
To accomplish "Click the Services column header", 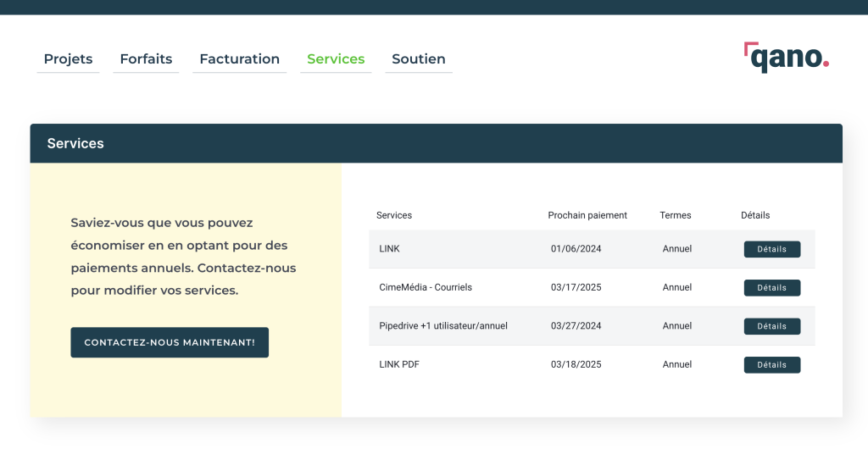I will click(x=394, y=215).
